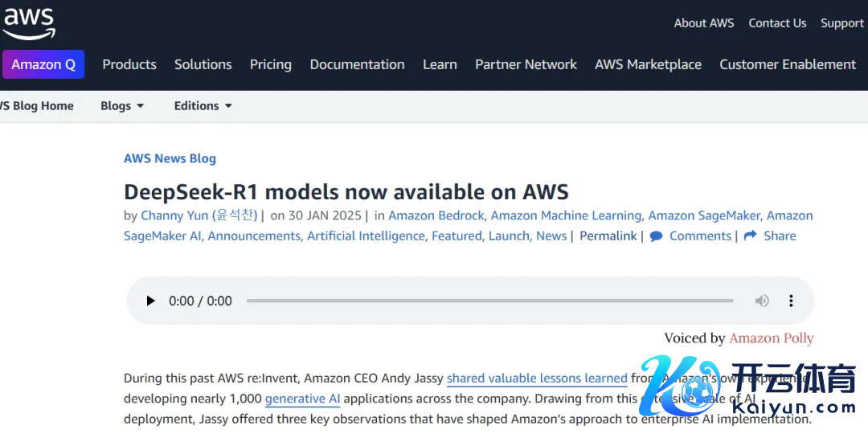Expand the Editions dropdown

coord(203,106)
